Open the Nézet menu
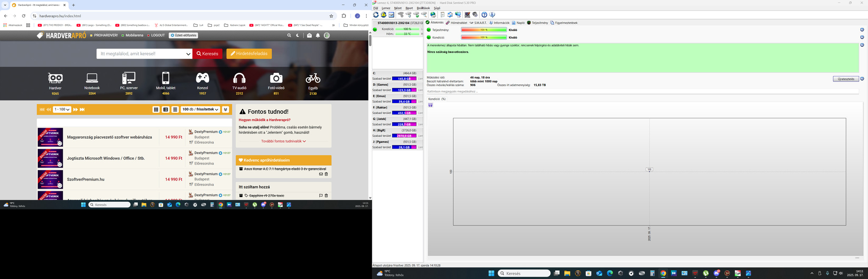 398,8
